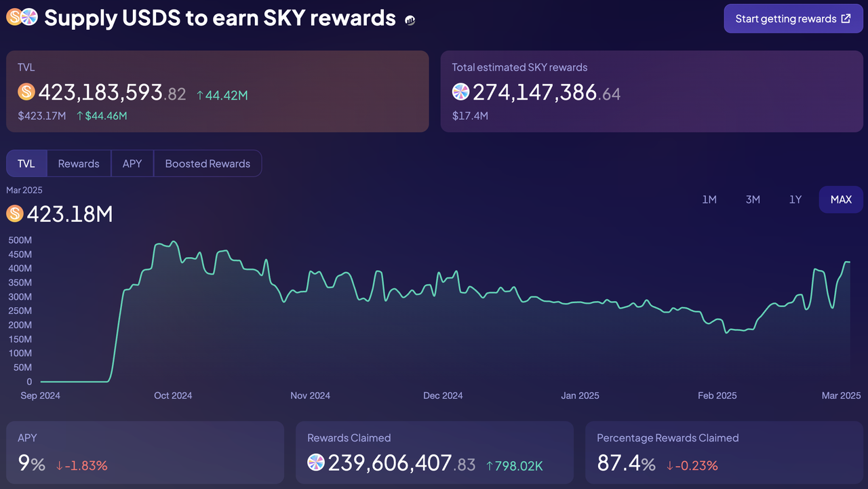This screenshot has height=489, width=868.
Task: Select the TVL chart tab
Action: pyautogui.click(x=26, y=163)
